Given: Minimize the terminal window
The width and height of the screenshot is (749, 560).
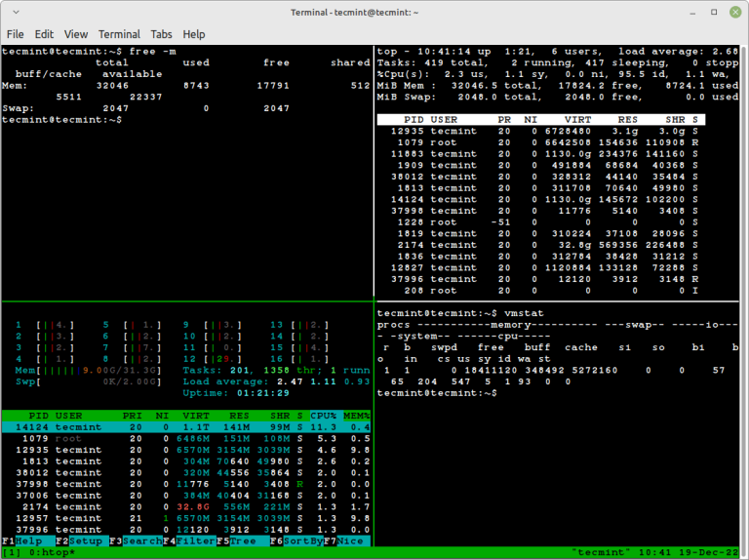Looking at the screenshot, I should click(x=694, y=12).
